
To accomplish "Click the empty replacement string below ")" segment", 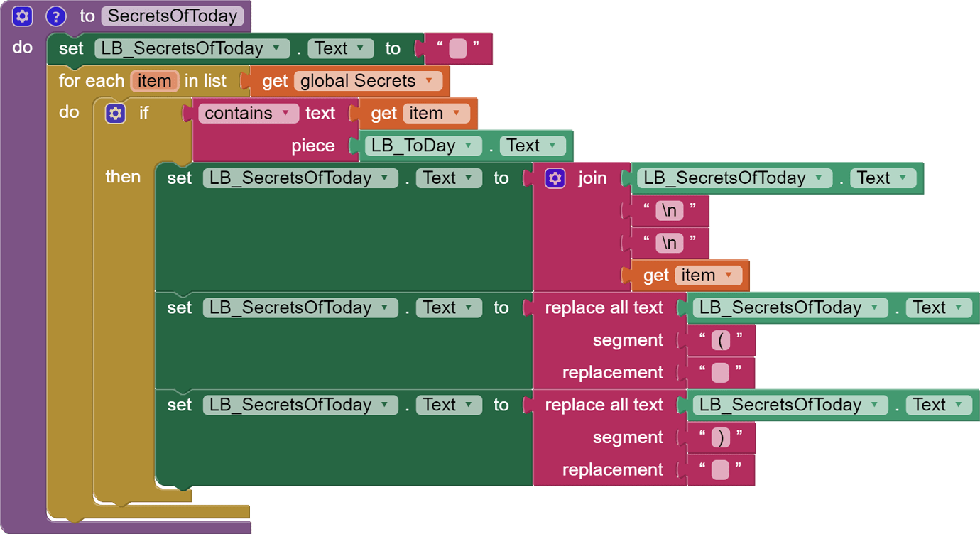I will (x=720, y=470).
